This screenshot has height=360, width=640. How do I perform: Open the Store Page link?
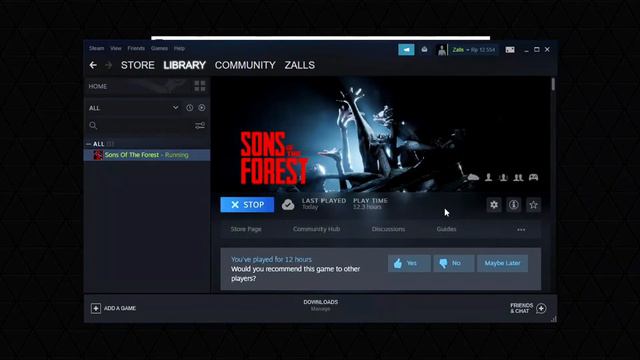coord(246,229)
